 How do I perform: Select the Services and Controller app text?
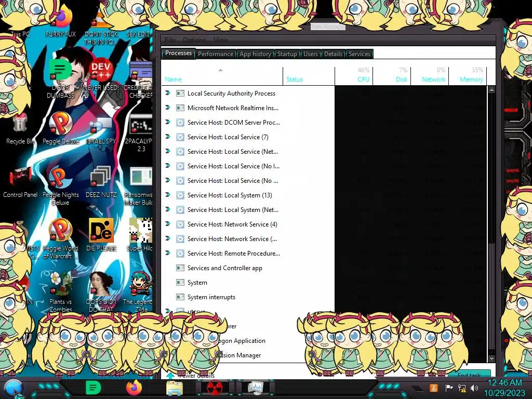tap(224, 268)
